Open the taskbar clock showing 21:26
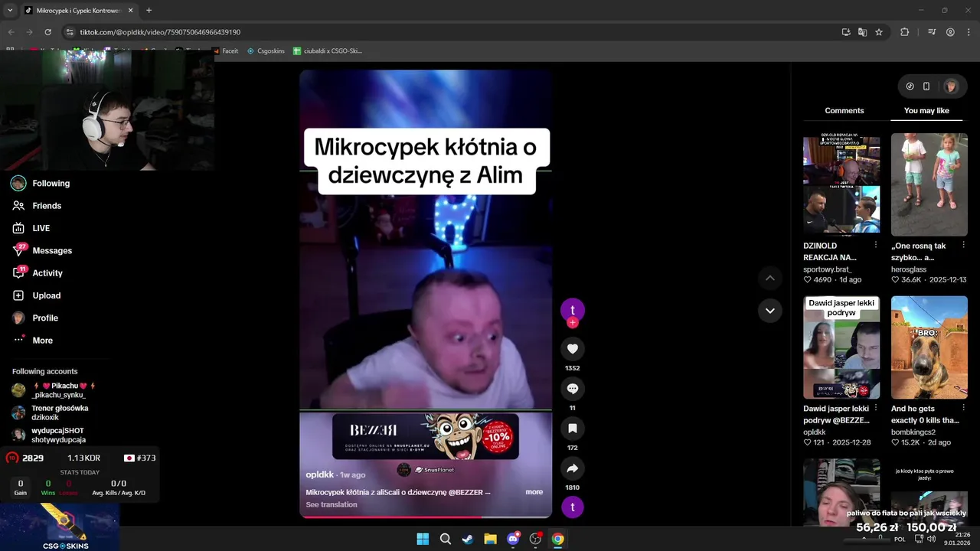 [957, 539]
